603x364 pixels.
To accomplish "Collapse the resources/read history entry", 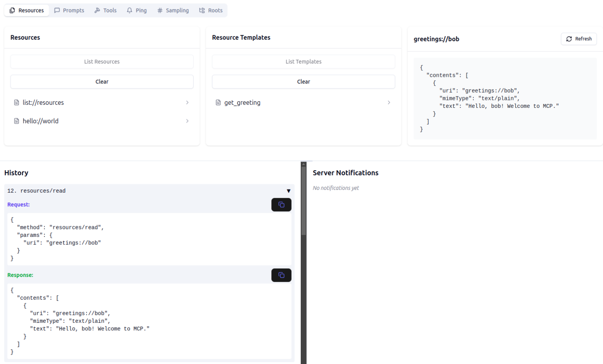I will pos(289,191).
